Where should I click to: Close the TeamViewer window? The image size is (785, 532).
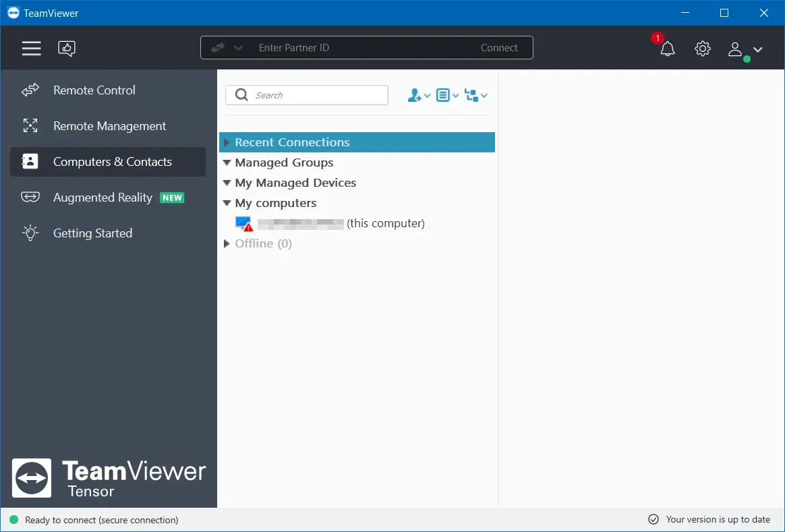tap(764, 13)
